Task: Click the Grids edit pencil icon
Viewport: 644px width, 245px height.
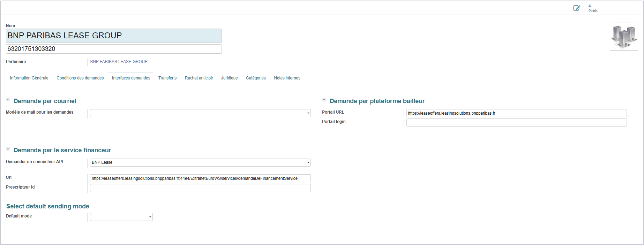Action: coord(577,8)
